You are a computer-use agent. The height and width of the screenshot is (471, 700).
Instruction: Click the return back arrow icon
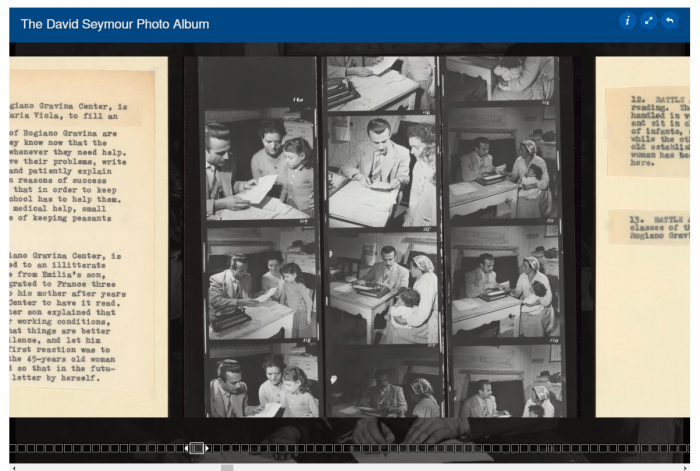pos(669,21)
